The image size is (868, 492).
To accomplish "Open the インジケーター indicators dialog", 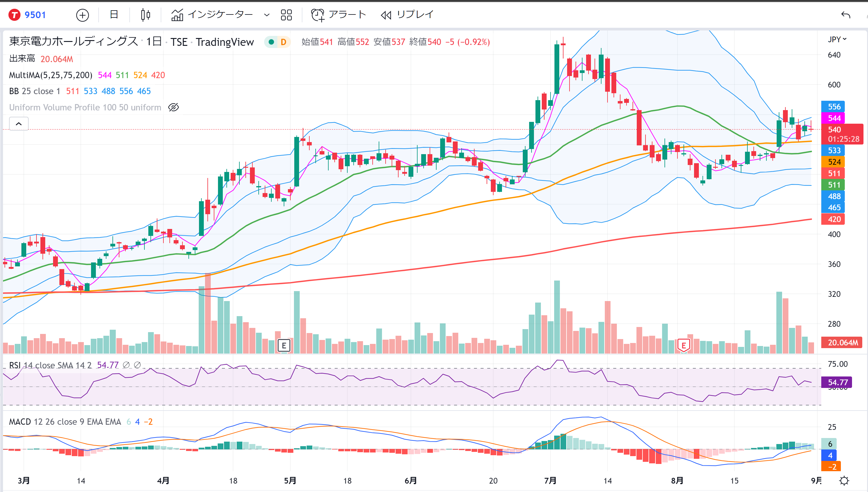I will (x=212, y=14).
